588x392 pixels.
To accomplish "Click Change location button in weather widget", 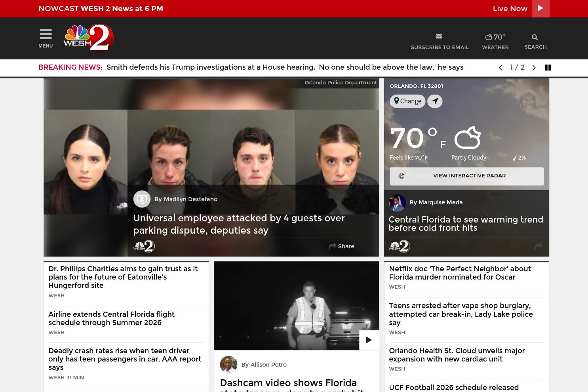I will pyautogui.click(x=407, y=101).
